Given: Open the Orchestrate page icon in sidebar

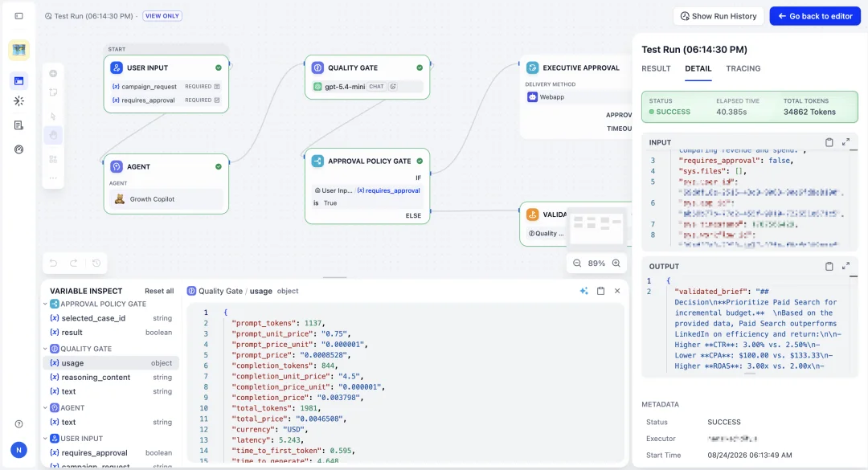Looking at the screenshot, I should 18,81.
